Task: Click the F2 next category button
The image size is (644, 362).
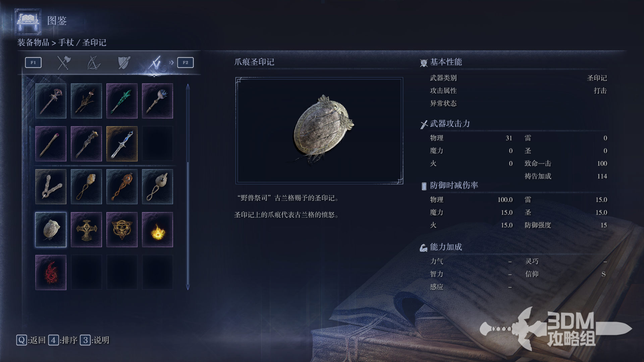Action: click(185, 63)
